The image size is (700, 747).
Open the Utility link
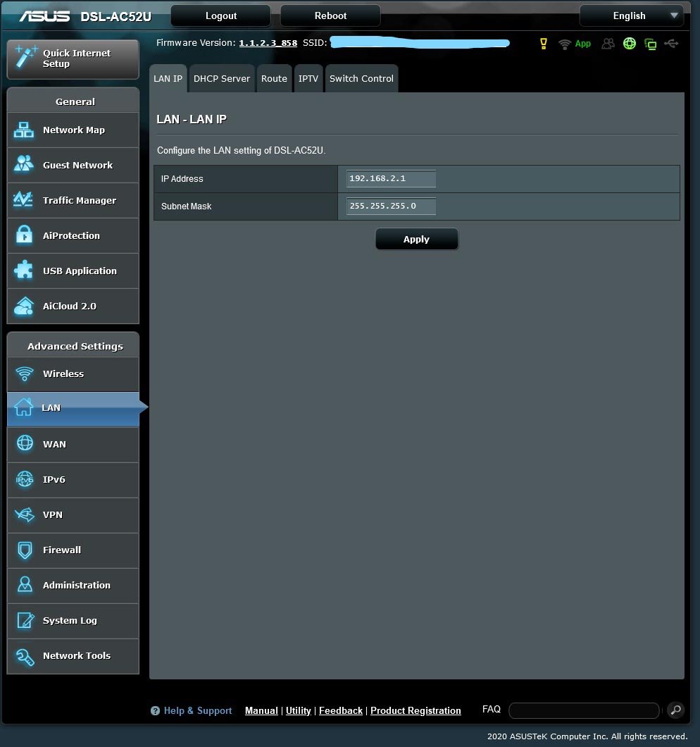point(298,710)
